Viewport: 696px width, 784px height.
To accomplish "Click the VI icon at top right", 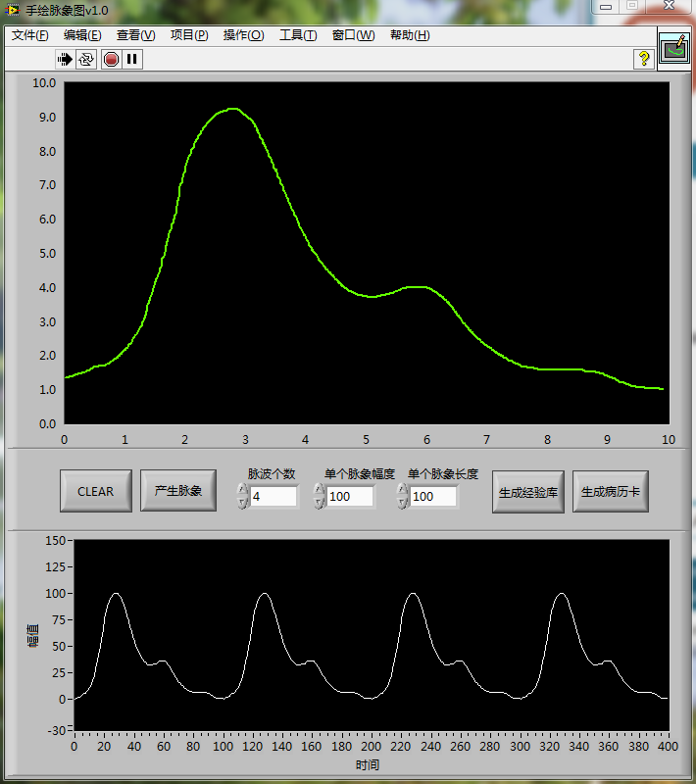I will click(674, 48).
